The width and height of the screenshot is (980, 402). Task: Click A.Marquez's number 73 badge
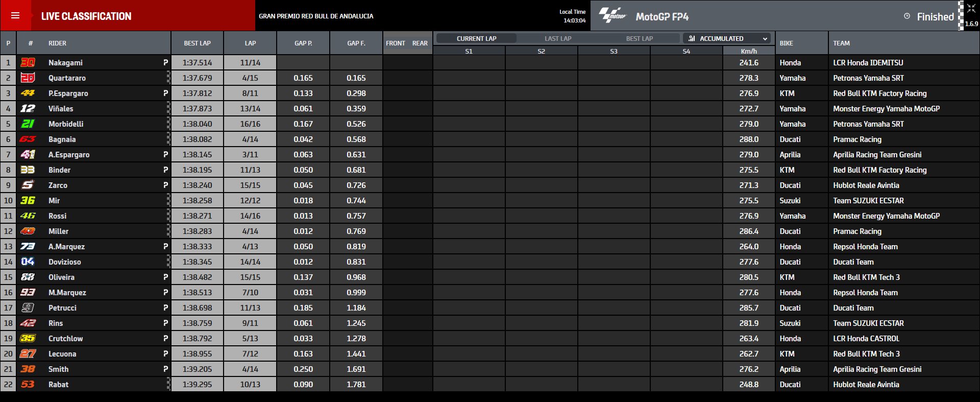(x=28, y=246)
